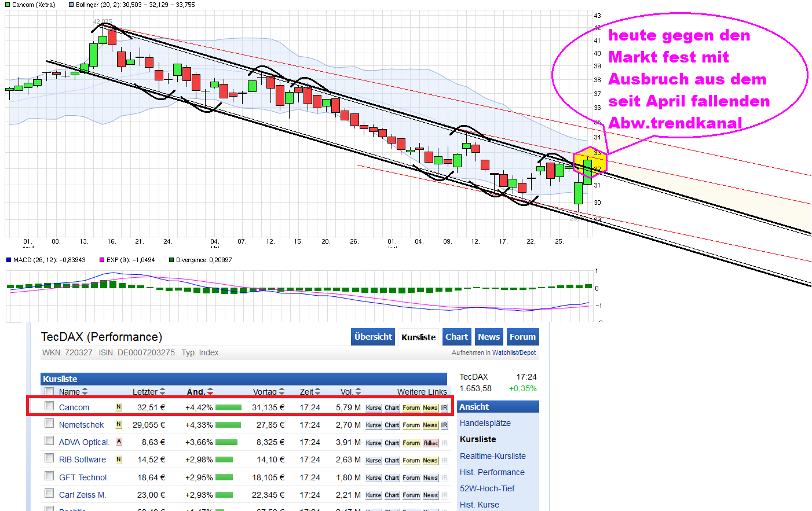Screen dimensions: 812x511
Task: Click the magenta EXP (9) legend square
Action: [x=102, y=260]
